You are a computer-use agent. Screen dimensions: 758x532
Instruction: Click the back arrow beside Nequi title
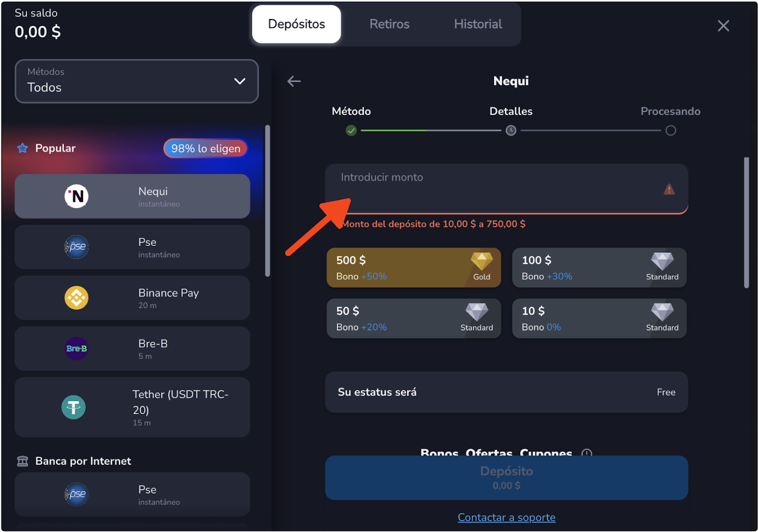(294, 81)
